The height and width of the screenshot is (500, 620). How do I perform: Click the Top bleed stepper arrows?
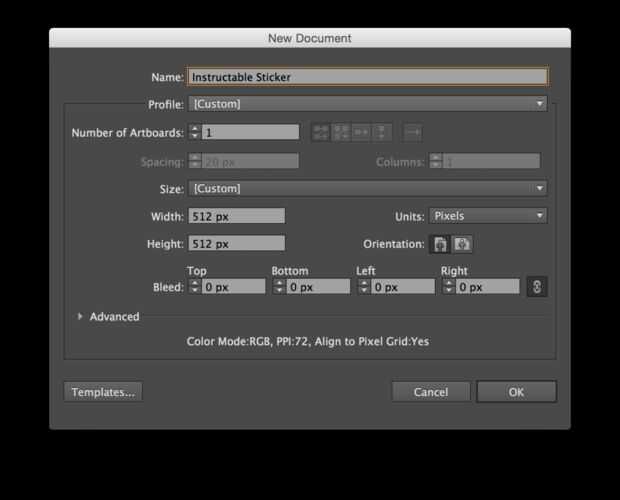(195, 287)
